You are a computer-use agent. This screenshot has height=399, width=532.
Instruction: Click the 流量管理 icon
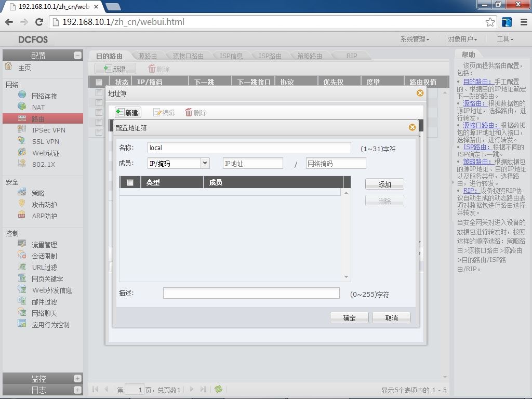point(22,244)
